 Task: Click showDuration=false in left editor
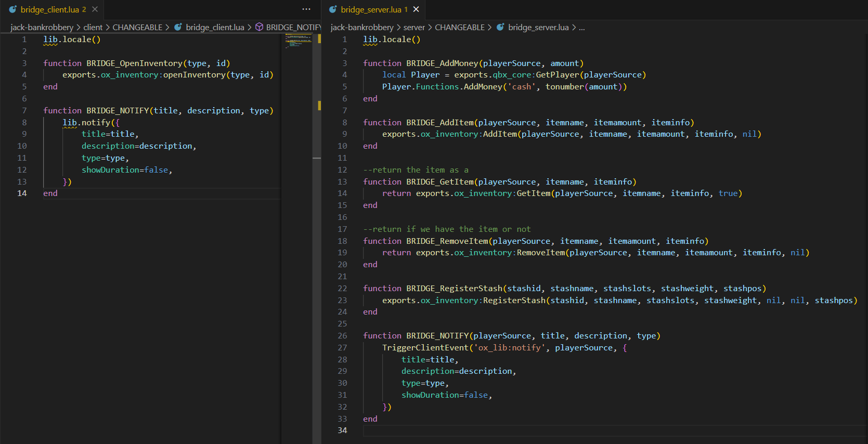[125, 169]
